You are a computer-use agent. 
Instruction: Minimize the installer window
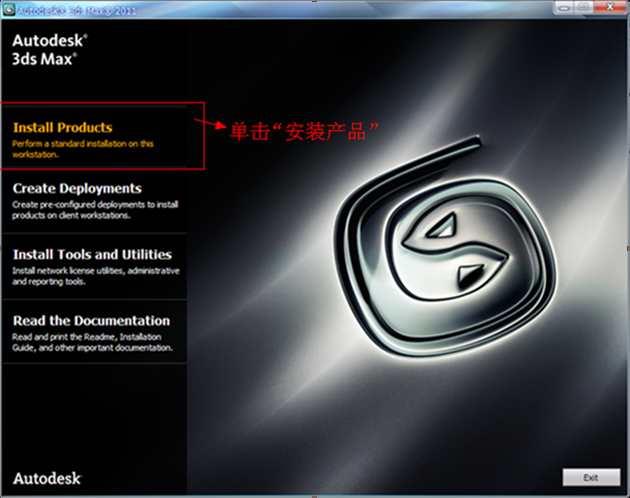[x=565, y=8]
